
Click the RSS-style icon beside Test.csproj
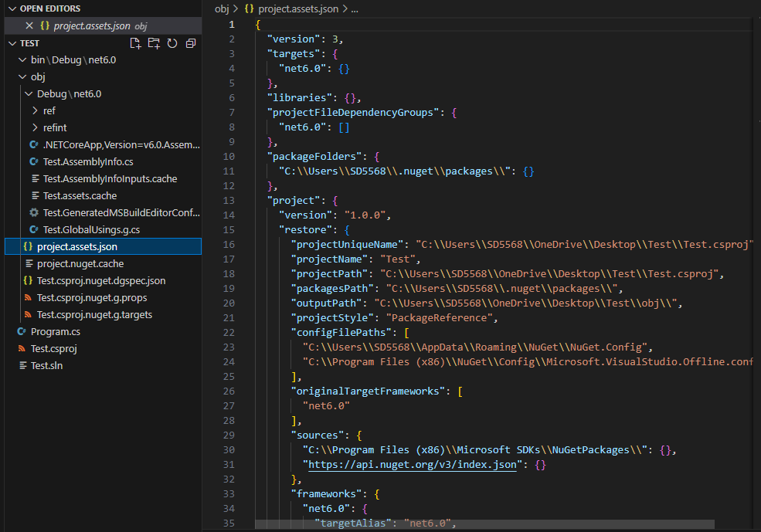pyautogui.click(x=22, y=348)
